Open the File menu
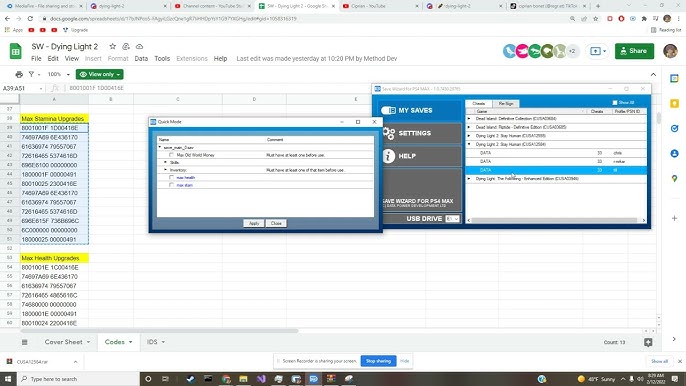 tap(36, 59)
